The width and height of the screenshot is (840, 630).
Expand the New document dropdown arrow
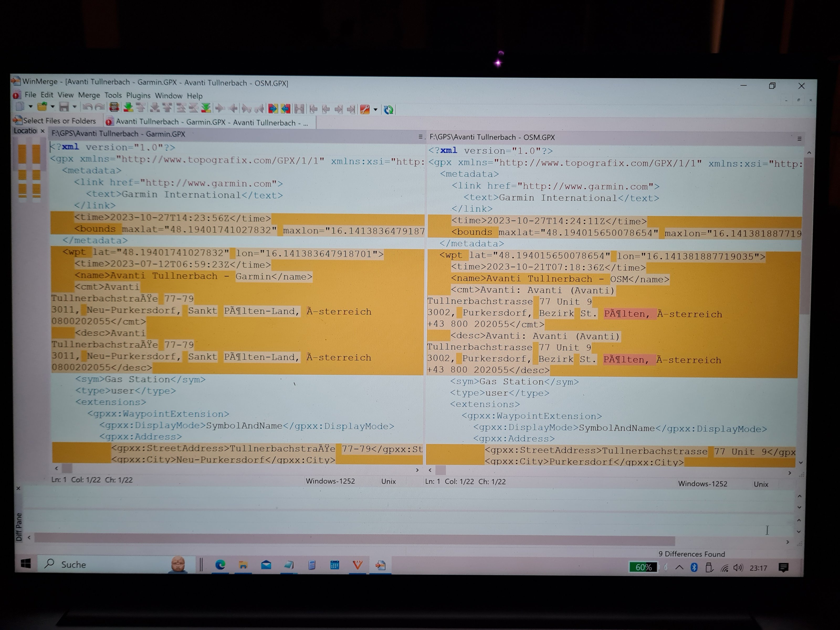coord(31,107)
